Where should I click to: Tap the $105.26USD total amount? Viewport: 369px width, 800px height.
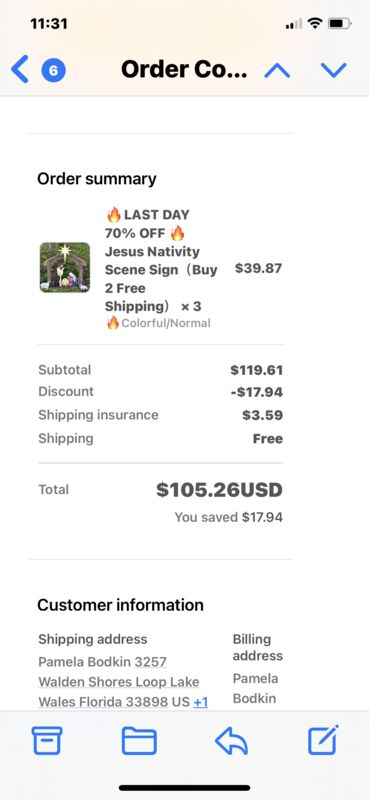tap(219, 490)
